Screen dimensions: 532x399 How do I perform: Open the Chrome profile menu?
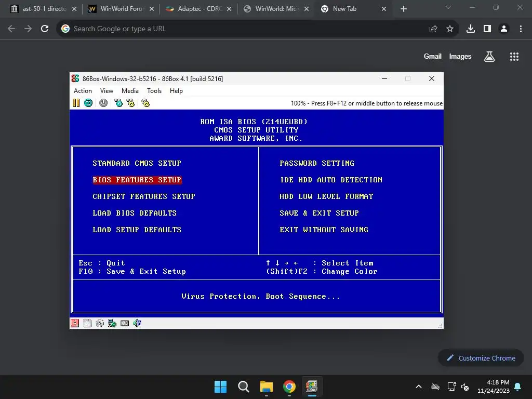pos(504,29)
